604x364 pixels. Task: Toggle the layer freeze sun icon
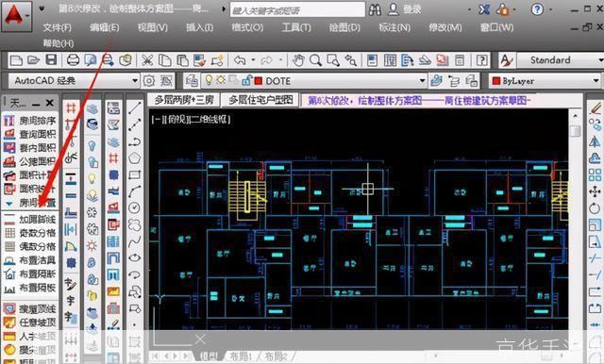click(221, 80)
